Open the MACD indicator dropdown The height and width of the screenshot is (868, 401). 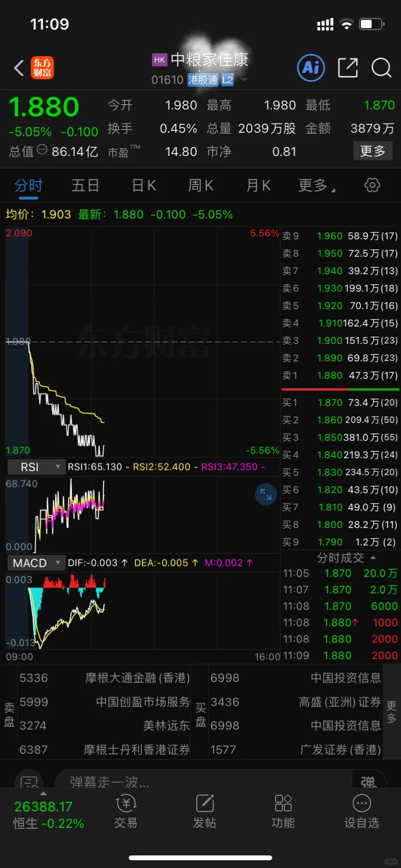36,563
